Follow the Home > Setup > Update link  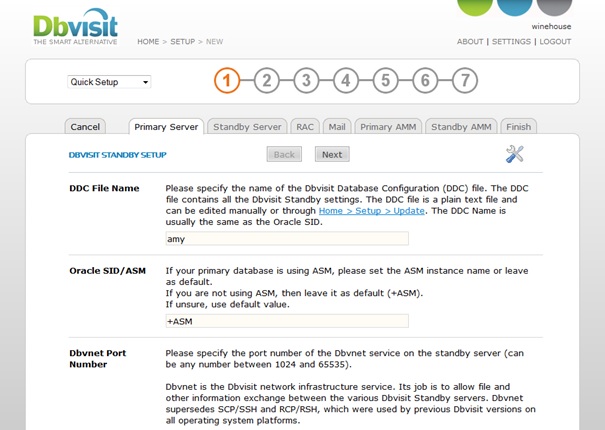click(372, 211)
